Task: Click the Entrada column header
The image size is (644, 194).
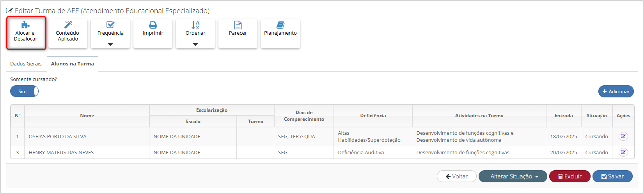Action: pos(564,116)
